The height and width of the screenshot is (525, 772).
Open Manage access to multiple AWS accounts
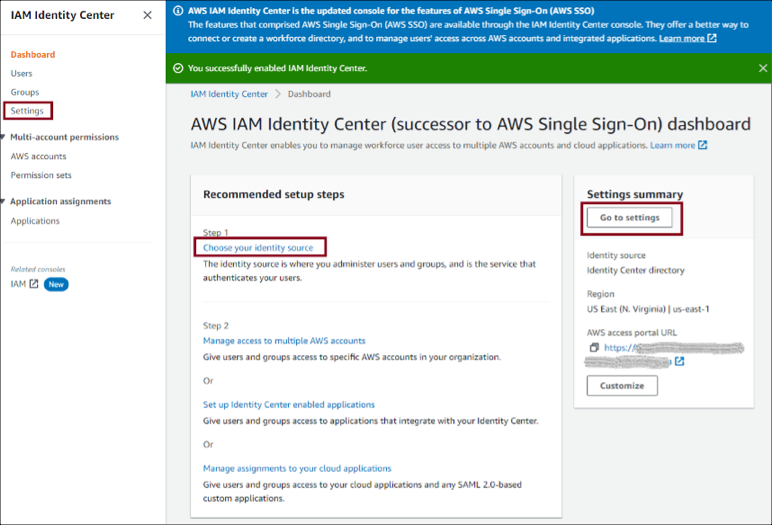click(284, 341)
